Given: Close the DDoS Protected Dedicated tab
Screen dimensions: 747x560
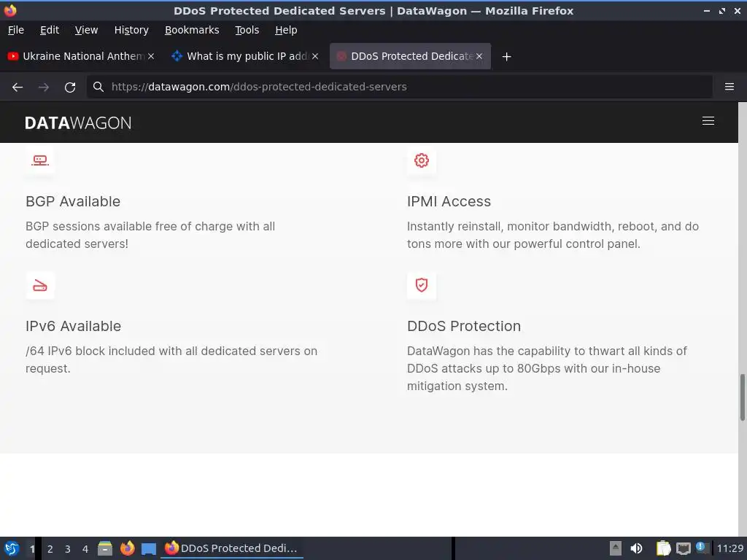Looking at the screenshot, I should (479, 56).
